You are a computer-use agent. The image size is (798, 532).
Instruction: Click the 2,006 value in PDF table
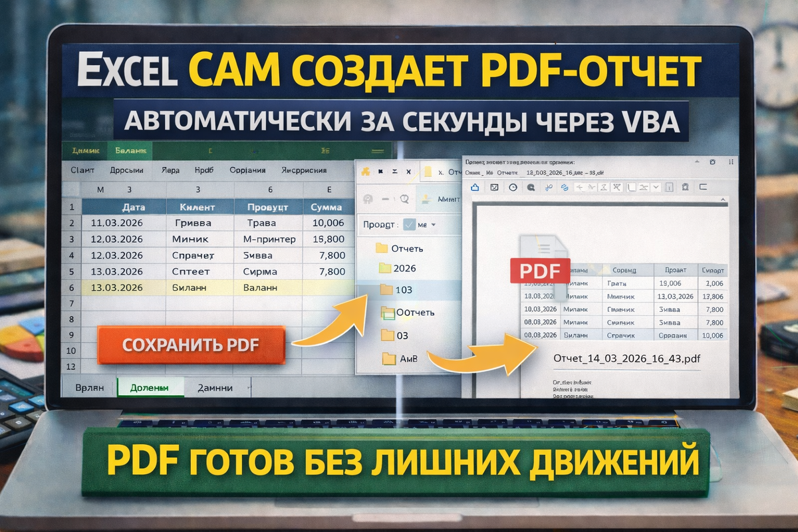pyautogui.click(x=713, y=283)
